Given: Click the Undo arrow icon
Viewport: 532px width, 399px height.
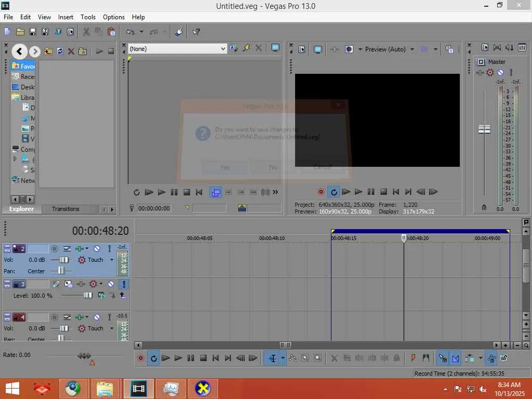Looking at the screenshot, I should (x=130, y=32).
